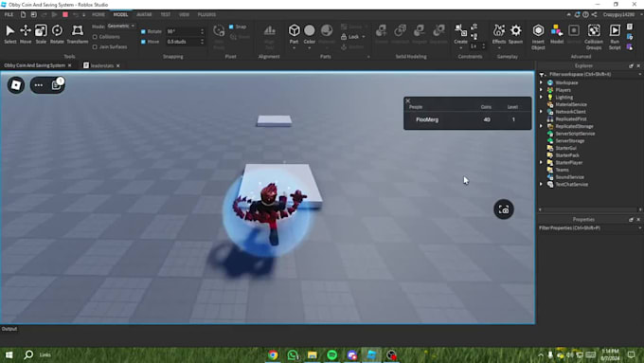The image size is (644, 363).
Task: Switch to the TEST ribbon tab
Action: pos(166,14)
